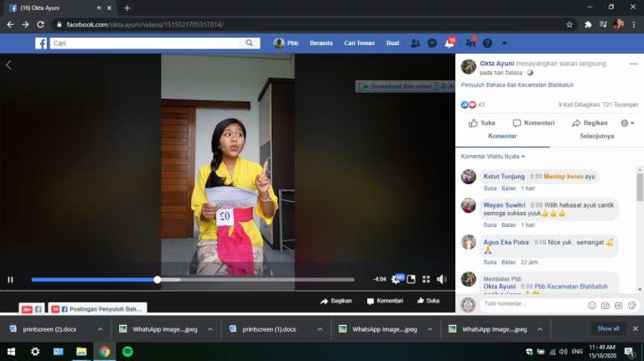
Task: Click Balas under Ketut Tunjung comment
Action: 508,188
